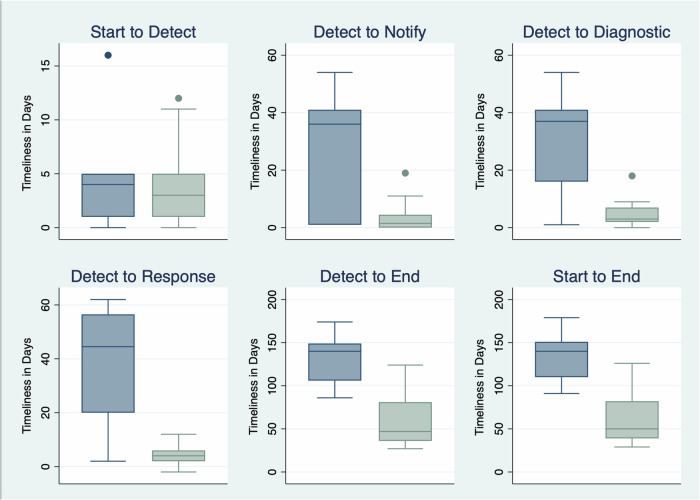Click the green outlier dot in Start to Detect
700x500 pixels.
pos(179,98)
